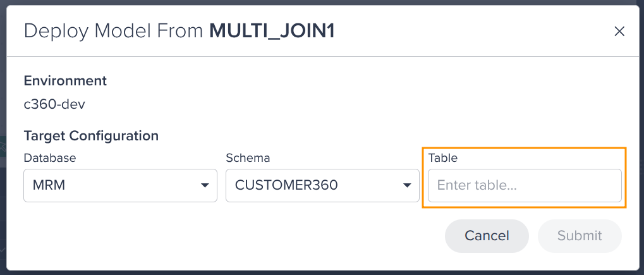Click the MULTI_JOIN1 model name in title
Image resolution: width=644 pixels, height=275 pixels.
tap(272, 31)
